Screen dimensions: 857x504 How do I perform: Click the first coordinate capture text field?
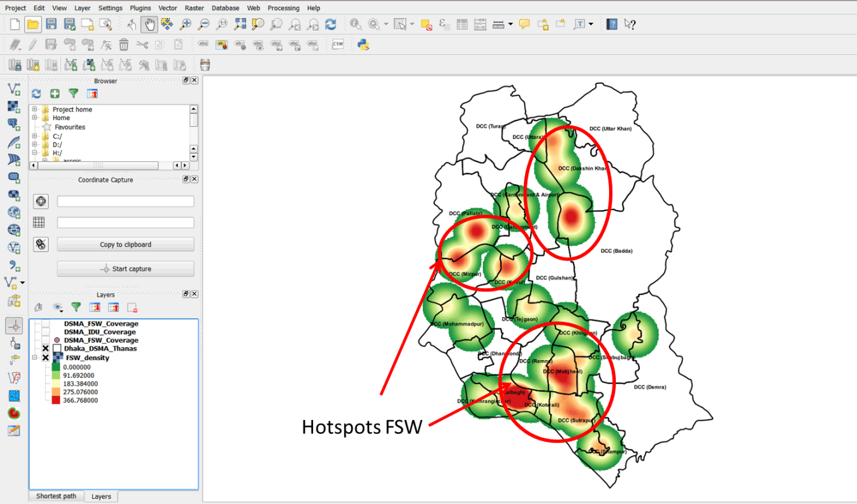coord(126,201)
